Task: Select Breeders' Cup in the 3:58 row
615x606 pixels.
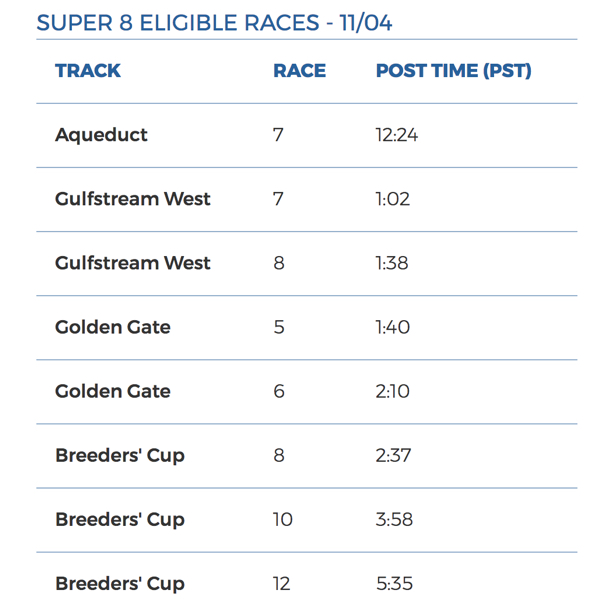Action: tap(120, 519)
